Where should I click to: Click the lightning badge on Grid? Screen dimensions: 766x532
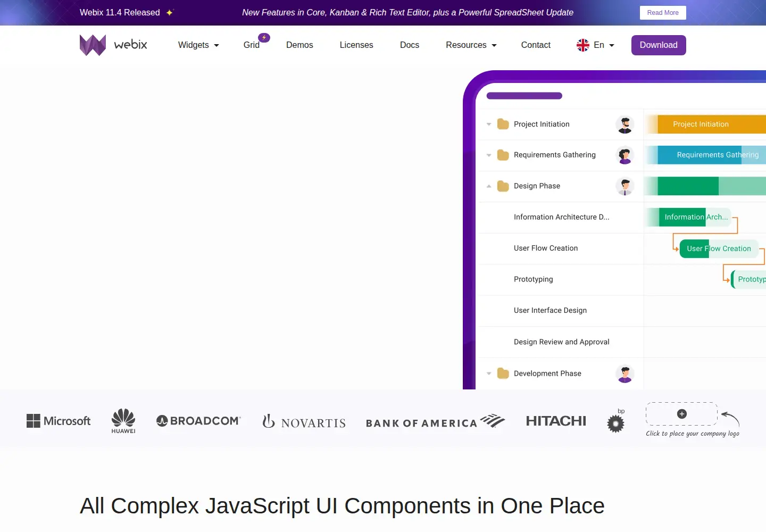point(264,38)
